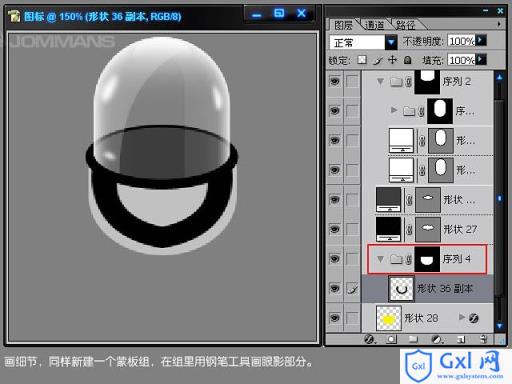Create a new group with the folder button
512x384 pixels.
tap(413, 339)
